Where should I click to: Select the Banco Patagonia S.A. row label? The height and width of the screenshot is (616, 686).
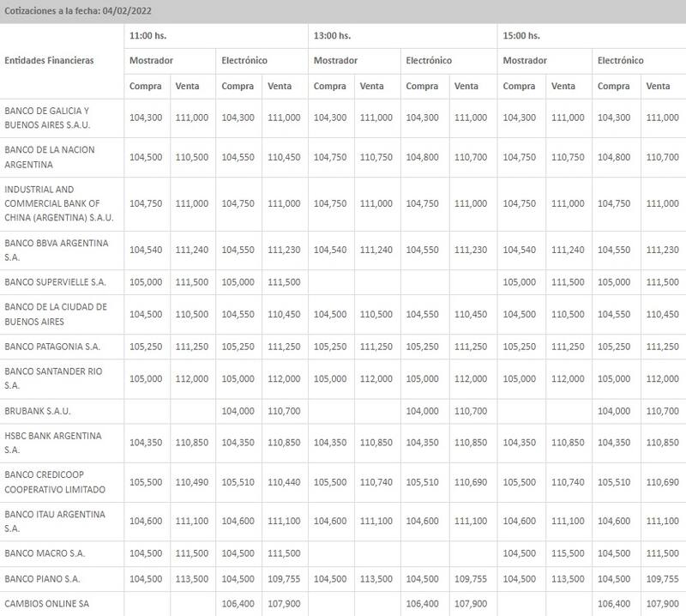53,347
